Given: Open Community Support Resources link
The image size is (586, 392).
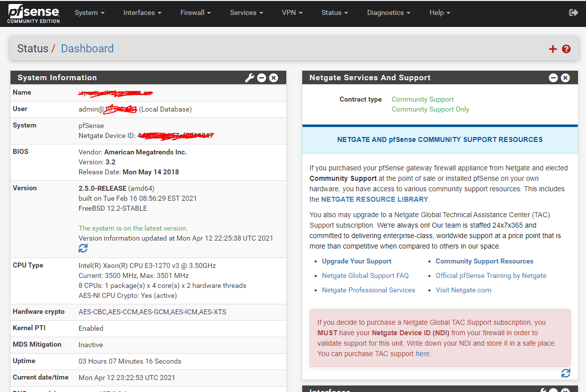Looking at the screenshot, I should (484, 261).
